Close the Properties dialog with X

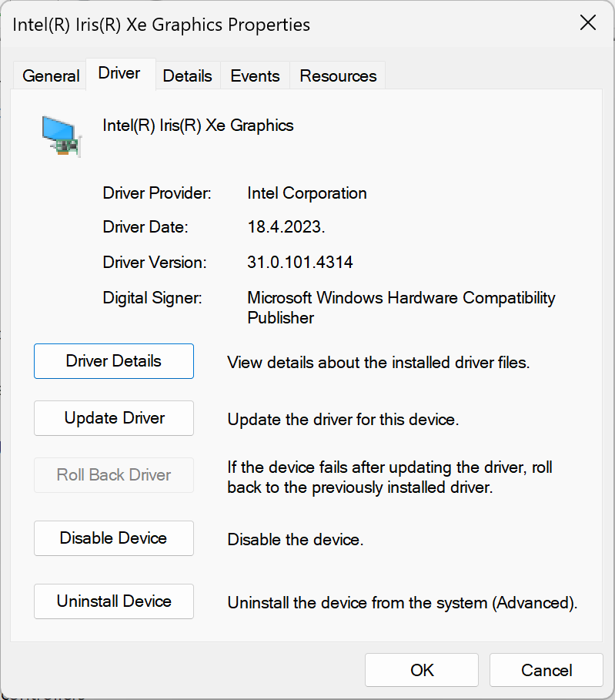[588, 22]
